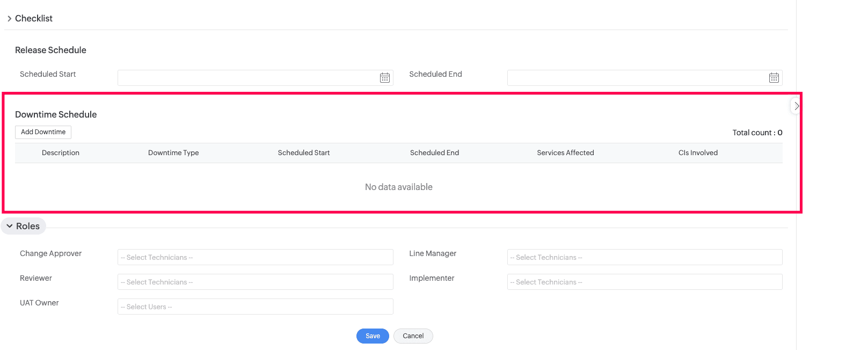Open the Reviewer technicians dropdown
The width and height of the screenshot is (868, 350).
[255, 282]
